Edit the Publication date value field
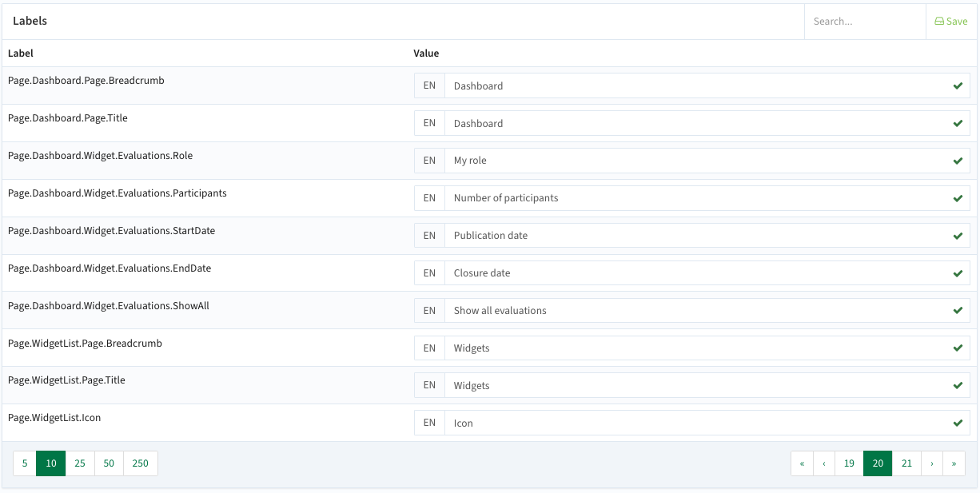980x493 pixels. [707, 236]
